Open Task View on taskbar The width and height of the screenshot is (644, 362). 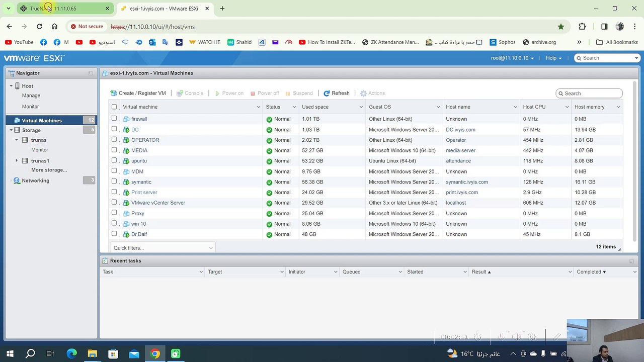[x=50, y=354]
